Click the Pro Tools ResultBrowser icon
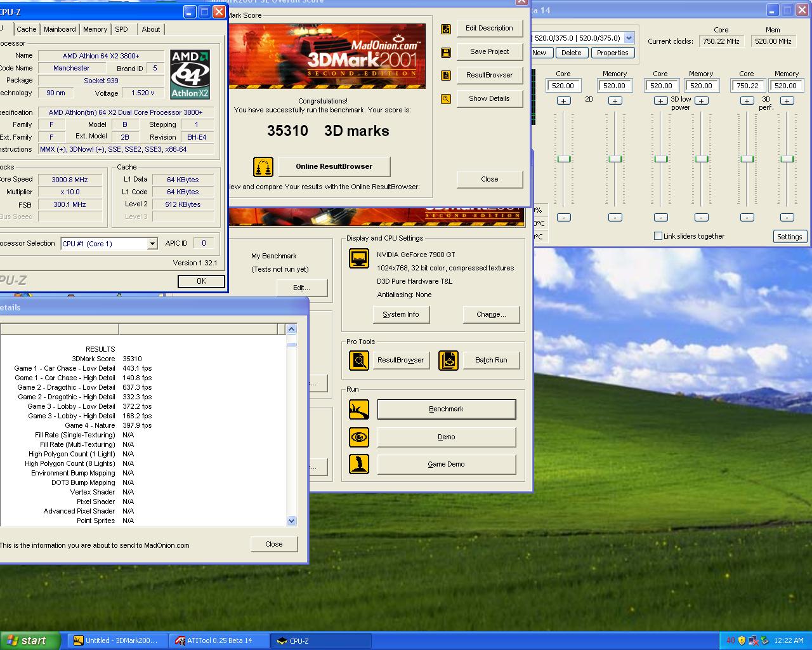The width and height of the screenshot is (812, 650). (359, 361)
